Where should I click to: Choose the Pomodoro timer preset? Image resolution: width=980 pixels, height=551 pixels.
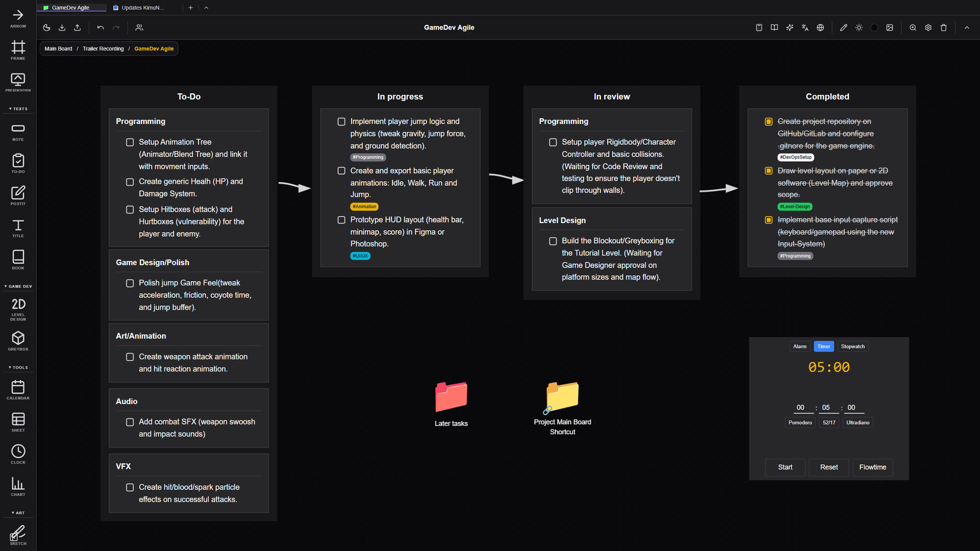[x=800, y=422]
